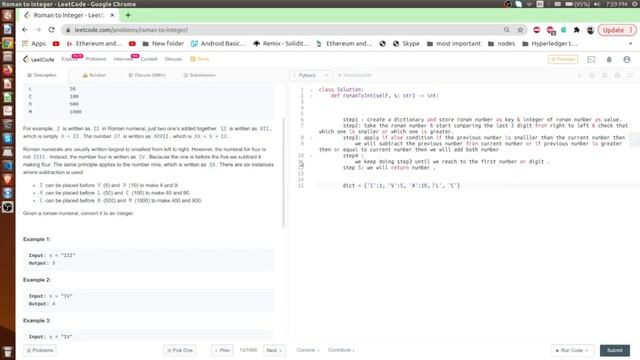Open the Chrome extensions puzzle icon

(x=577, y=30)
